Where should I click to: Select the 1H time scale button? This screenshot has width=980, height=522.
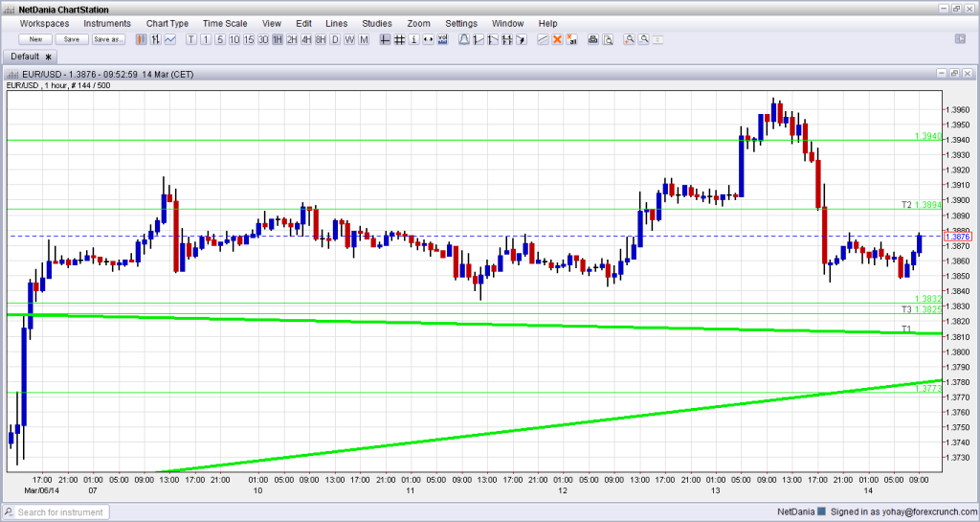(x=278, y=39)
